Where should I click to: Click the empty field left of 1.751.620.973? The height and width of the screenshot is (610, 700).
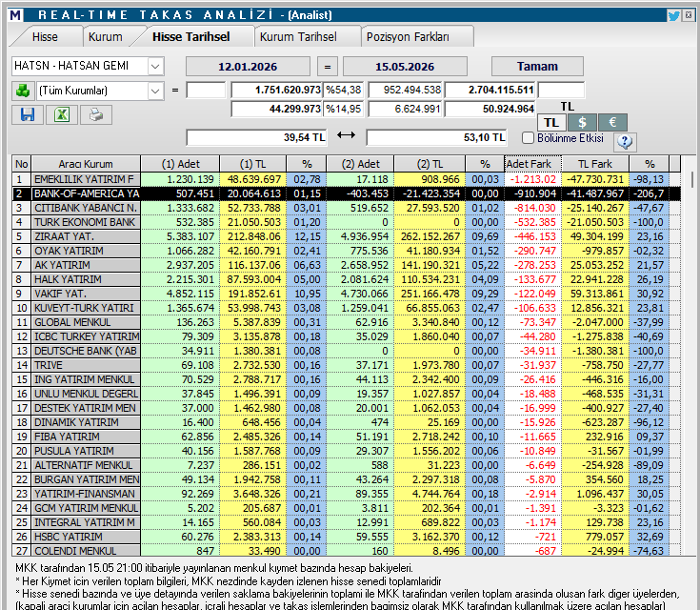(206, 91)
